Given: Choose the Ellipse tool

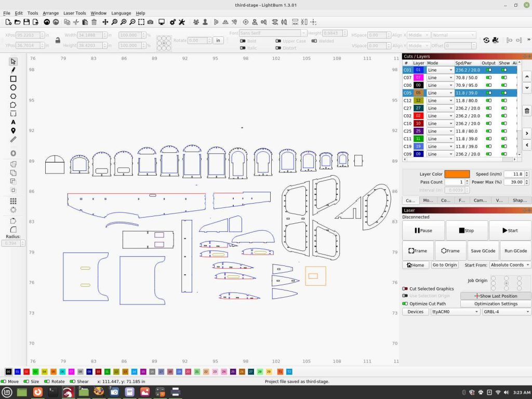Looking at the screenshot, I should pos(14,88).
